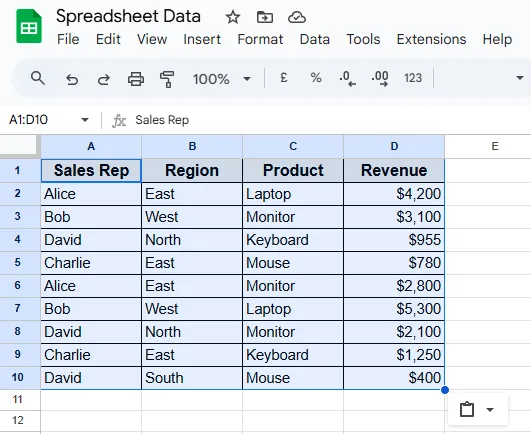Click the fx function icon
Image resolution: width=531 pixels, height=434 pixels.
tap(119, 121)
